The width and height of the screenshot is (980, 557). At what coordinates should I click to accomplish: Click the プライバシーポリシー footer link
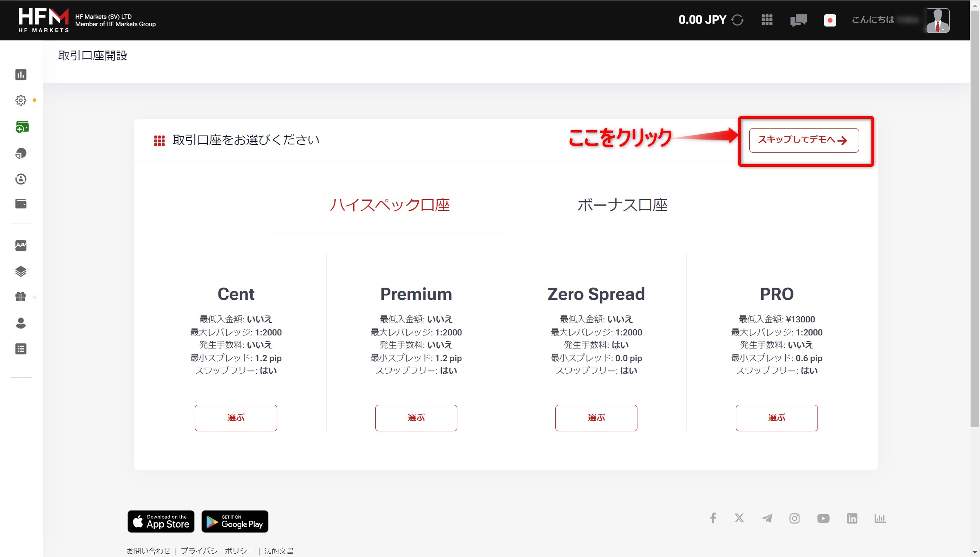(217, 551)
